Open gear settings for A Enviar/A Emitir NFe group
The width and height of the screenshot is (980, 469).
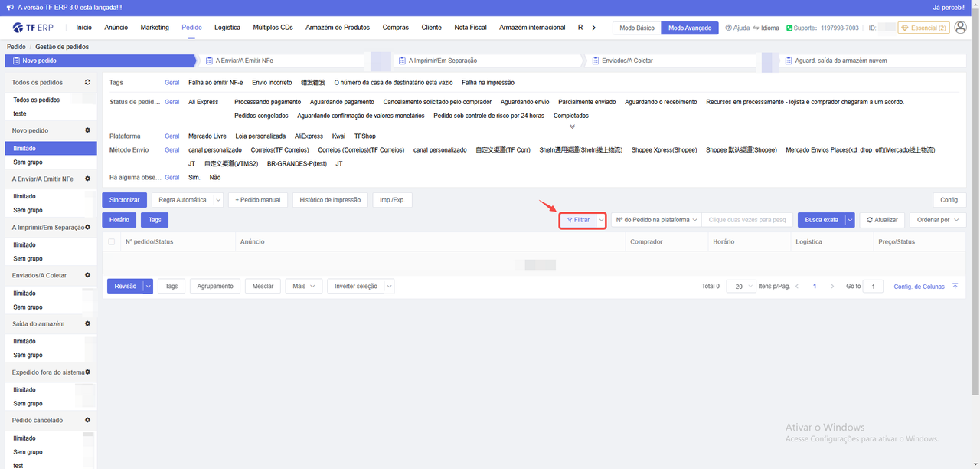[x=87, y=179]
